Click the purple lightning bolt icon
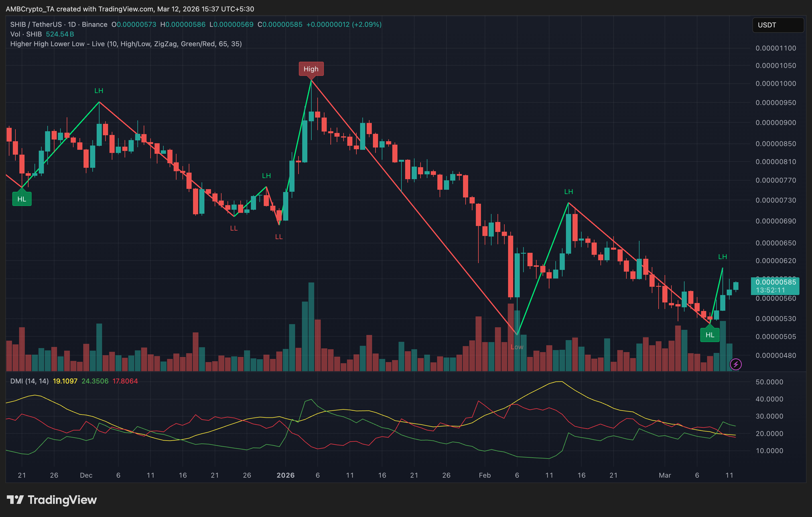The height and width of the screenshot is (517, 812). click(x=736, y=364)
